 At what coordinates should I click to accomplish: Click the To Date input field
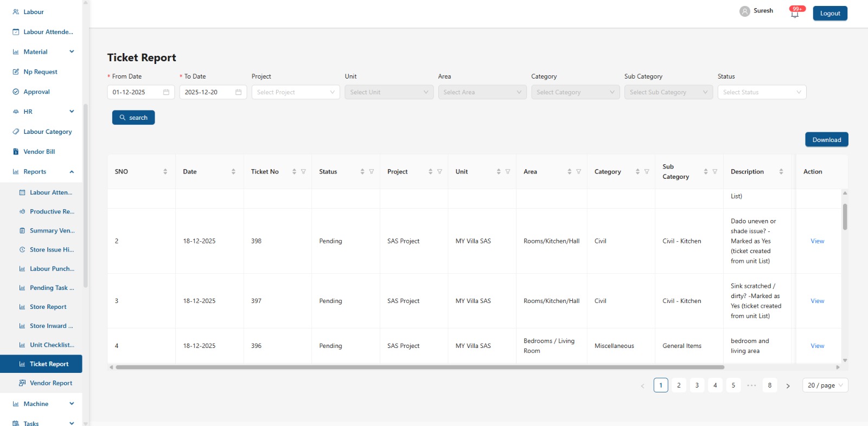[213, 92]
